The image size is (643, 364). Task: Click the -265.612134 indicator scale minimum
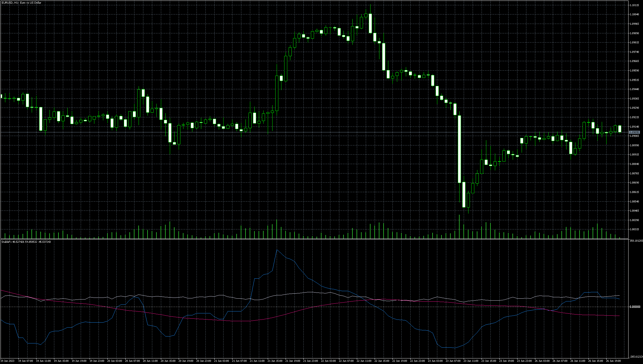click(x=636, y=357)
